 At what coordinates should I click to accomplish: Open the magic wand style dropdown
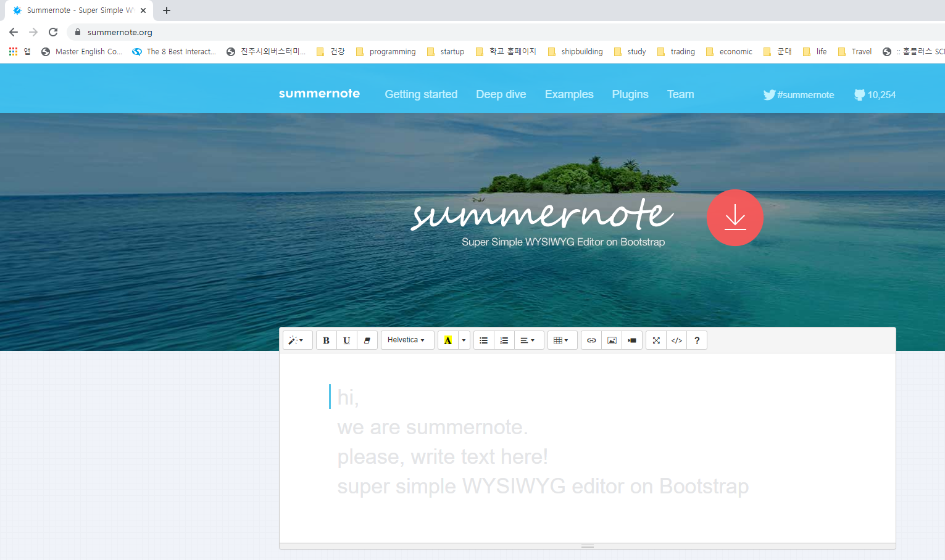coord(298,340)
